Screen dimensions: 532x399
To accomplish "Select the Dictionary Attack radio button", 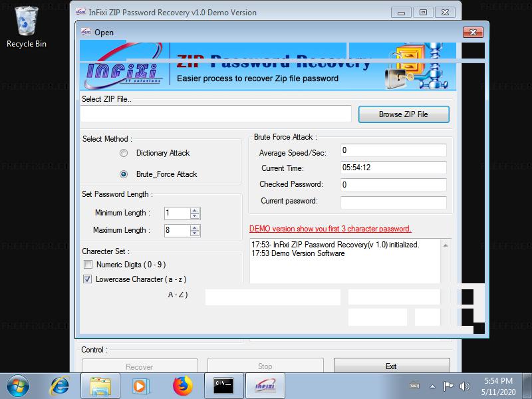I will pyautogui.click(x=124, y=153).
